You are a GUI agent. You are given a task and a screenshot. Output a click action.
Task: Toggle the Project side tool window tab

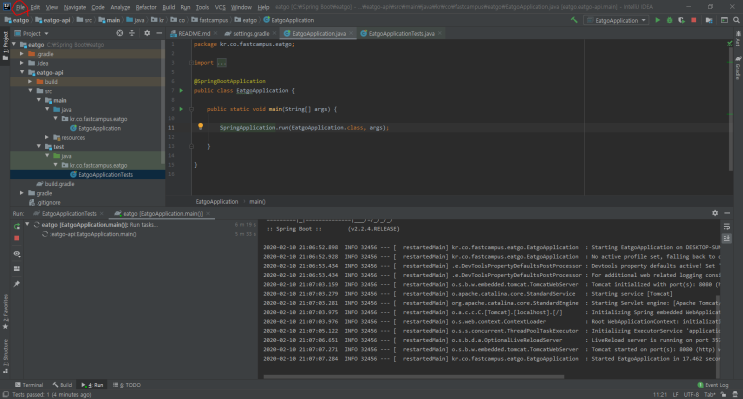click(5, 45)
